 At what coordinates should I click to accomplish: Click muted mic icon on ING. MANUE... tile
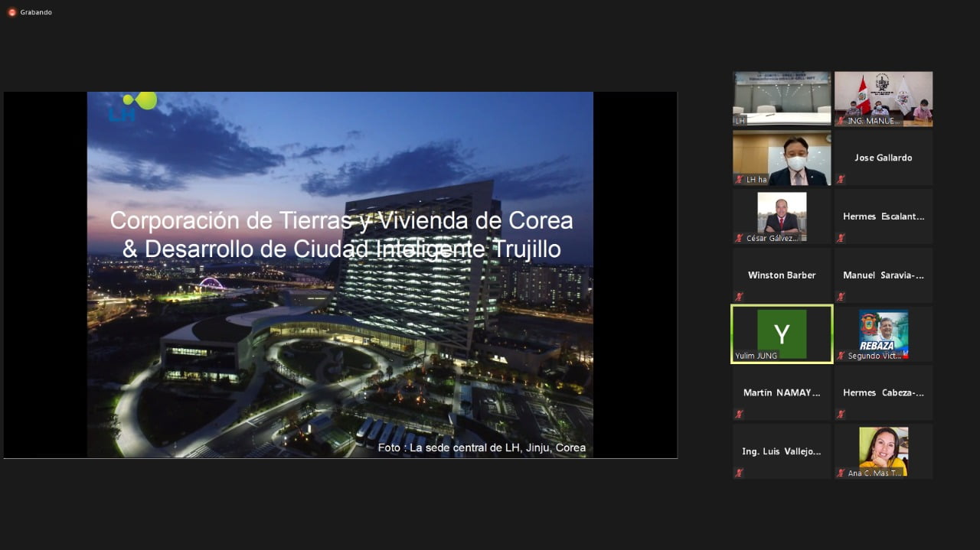[841, 121]
